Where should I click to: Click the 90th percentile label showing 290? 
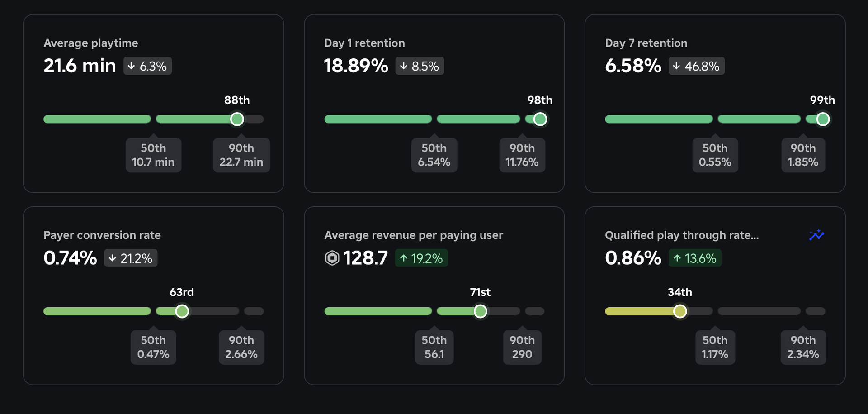click(522, 347)
